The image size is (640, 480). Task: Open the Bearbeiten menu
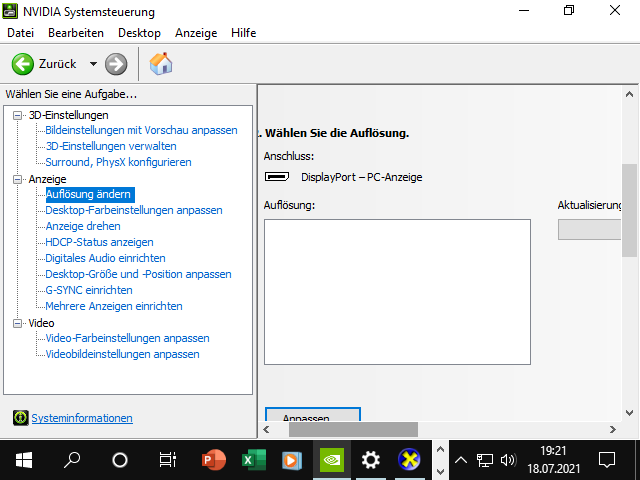pyautogui.click(x=76, y=33)
